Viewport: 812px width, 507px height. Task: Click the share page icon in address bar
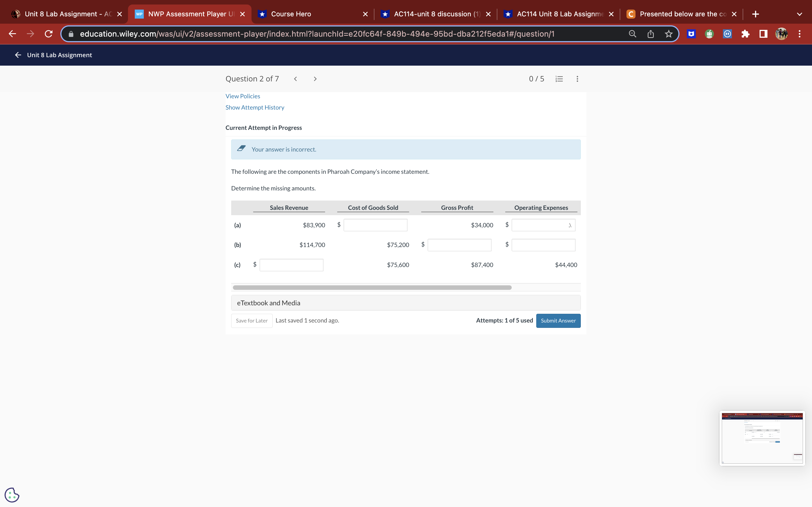650,34
